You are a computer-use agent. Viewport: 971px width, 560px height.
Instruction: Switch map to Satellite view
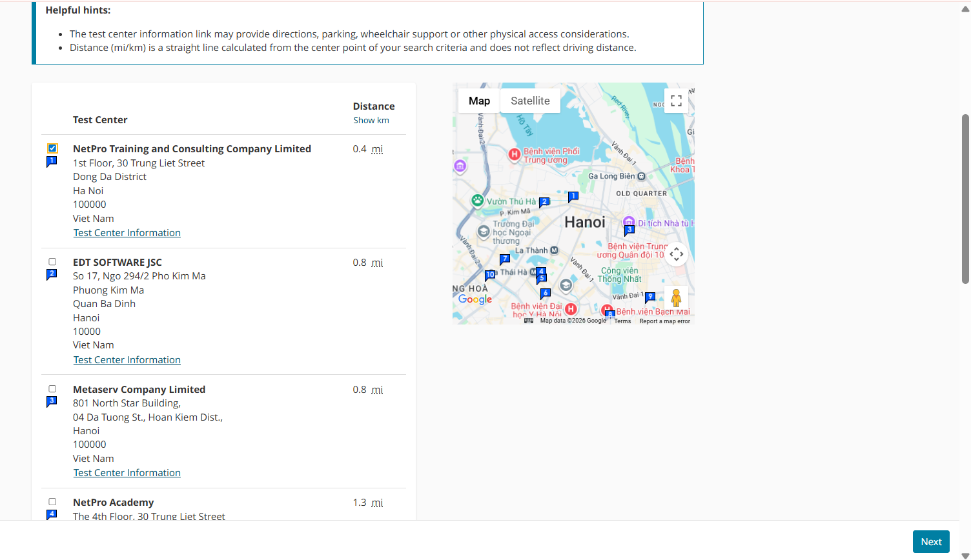coord(530,101)
